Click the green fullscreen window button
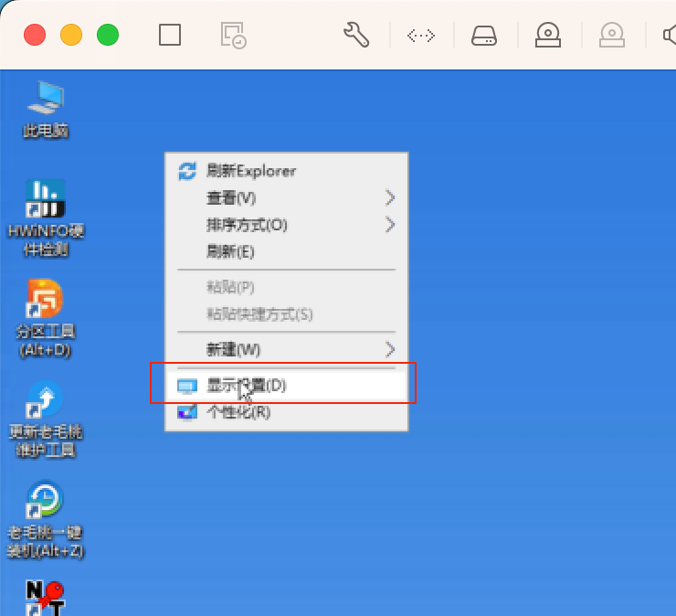The image size is (676, 616). pyautogui.click(x=108, y=35)
